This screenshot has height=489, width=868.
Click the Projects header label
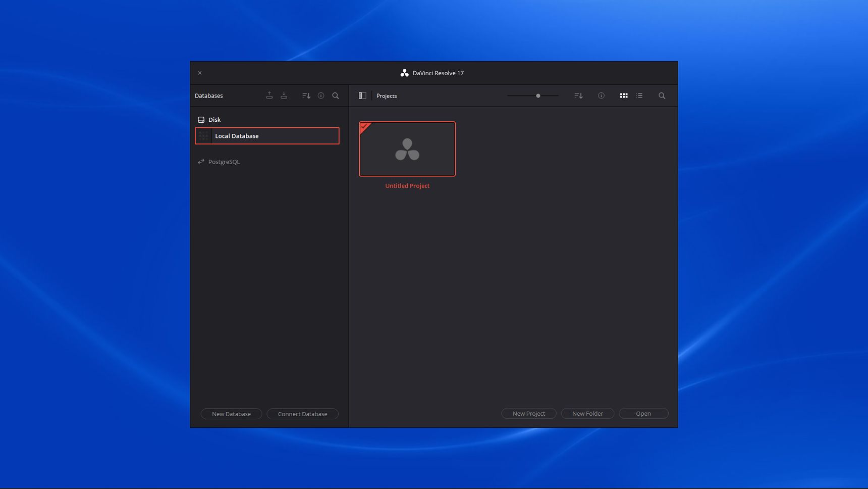pos(387,95)
